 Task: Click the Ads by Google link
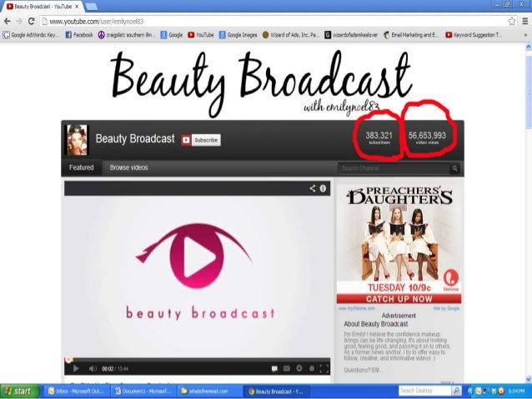(x=446, y=308)
